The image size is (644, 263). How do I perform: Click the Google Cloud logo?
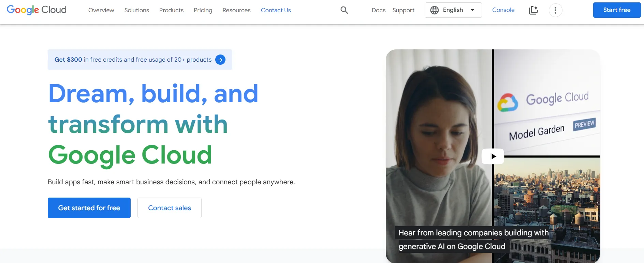(36, 10)
